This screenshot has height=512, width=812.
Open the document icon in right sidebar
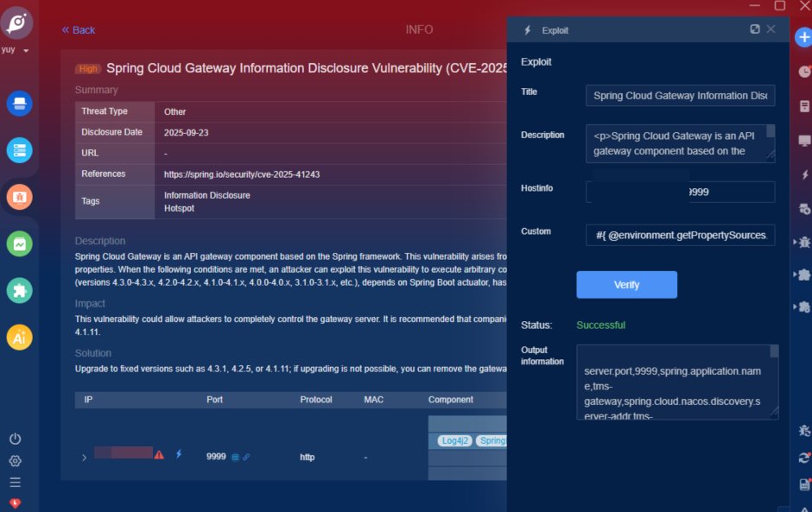[804, 106]
